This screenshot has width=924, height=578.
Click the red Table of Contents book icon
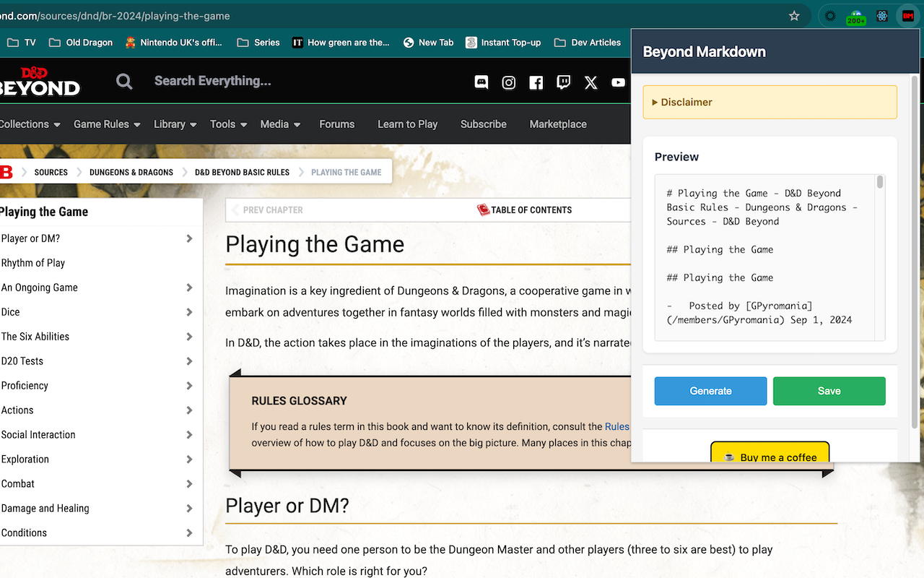pos(483,210)
